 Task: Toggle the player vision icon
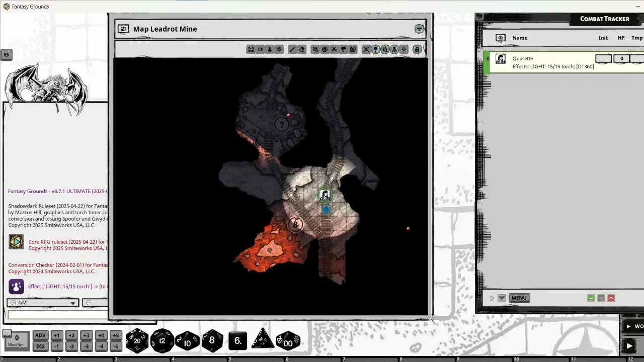pyautogui.click(x=394, y=49)
